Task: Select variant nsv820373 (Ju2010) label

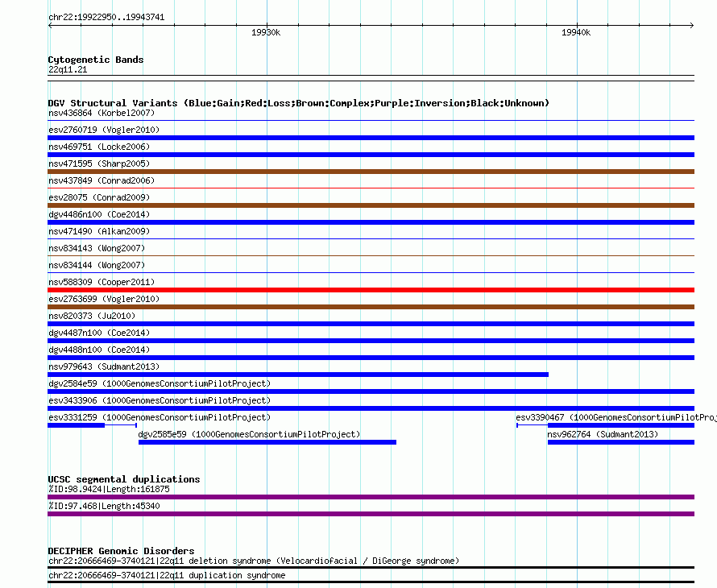Action: (x=92, y=316)
